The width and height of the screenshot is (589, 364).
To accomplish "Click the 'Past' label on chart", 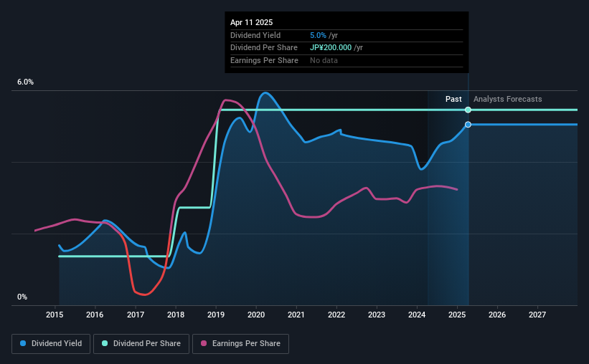I will point(453,99).
